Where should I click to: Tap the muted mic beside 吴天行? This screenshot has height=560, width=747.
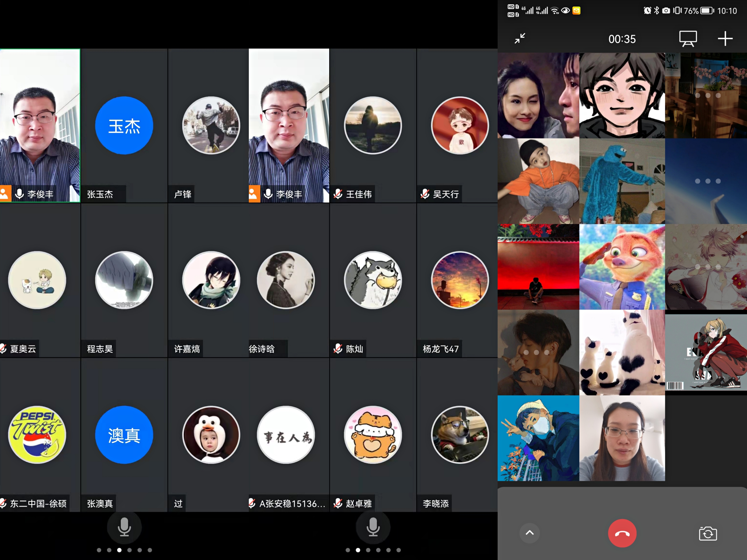point(425,194)
